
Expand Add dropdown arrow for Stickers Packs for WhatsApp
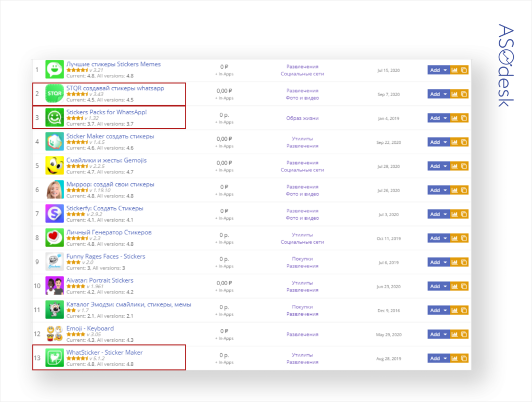coord(445,118)
